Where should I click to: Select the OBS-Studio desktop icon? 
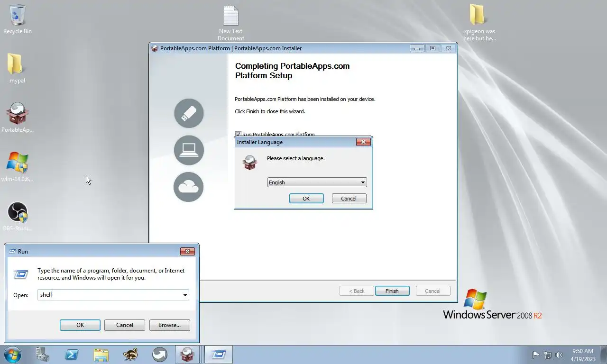coord(18,217)
